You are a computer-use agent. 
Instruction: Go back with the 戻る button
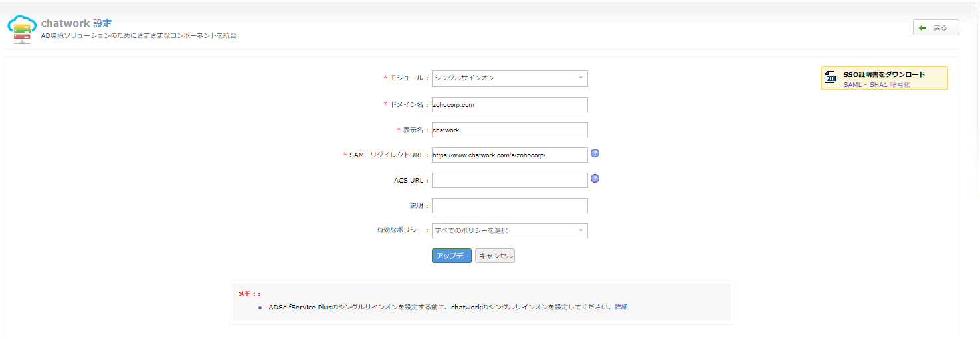coord(935,27)
